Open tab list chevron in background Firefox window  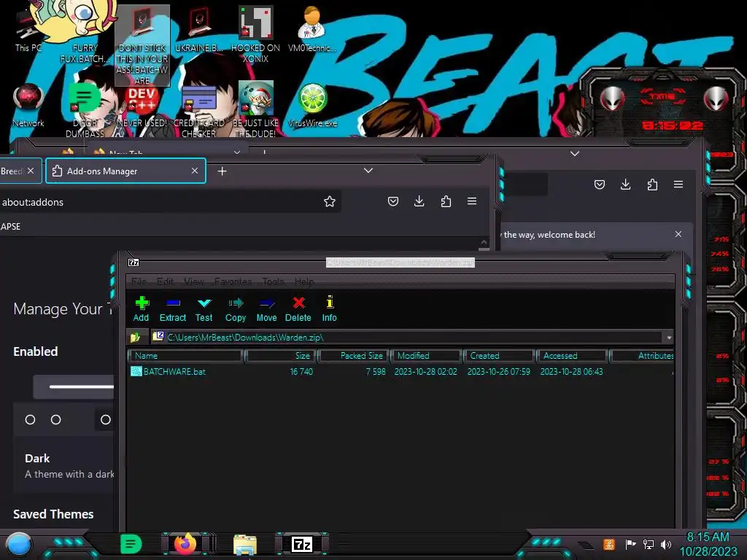(575, 153)
